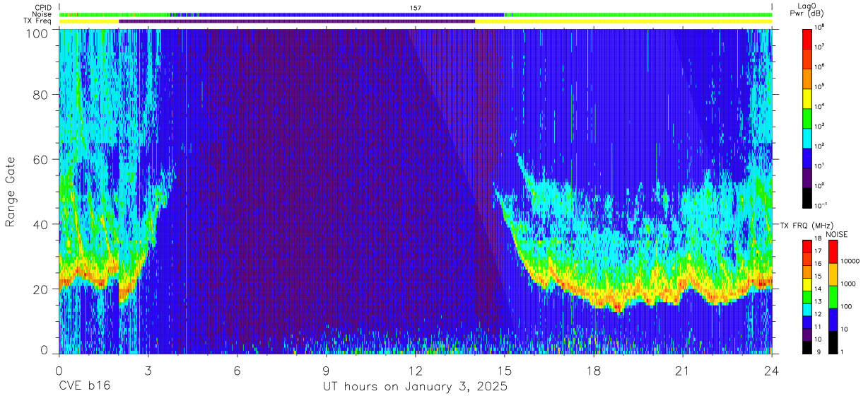Click the purple segment of TX Freq strip
Image resolution: width=868 pixels, height=401 pixels.
(297, 21)
